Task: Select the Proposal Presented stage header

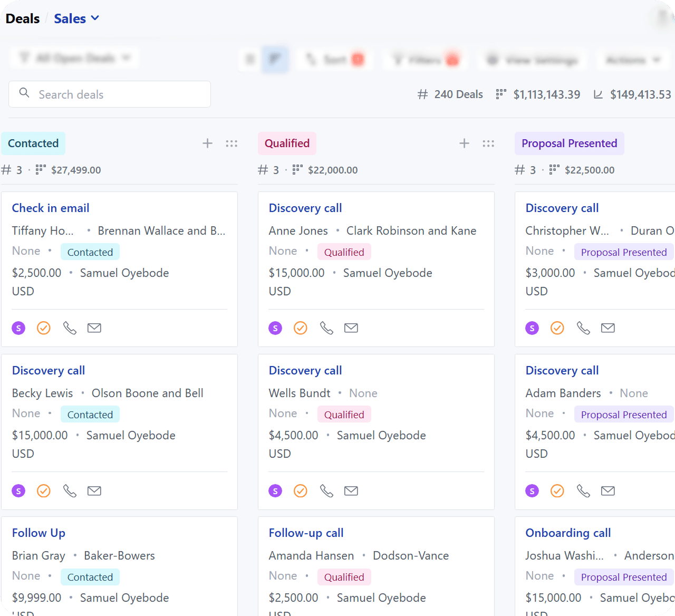Action: coord(570,143)
